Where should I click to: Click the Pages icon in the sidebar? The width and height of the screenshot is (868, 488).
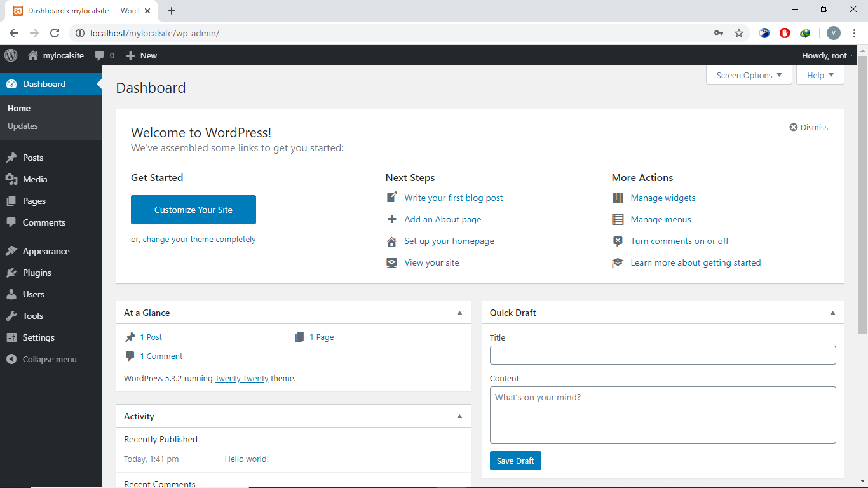pyautogui.click(x=11, y=201)
